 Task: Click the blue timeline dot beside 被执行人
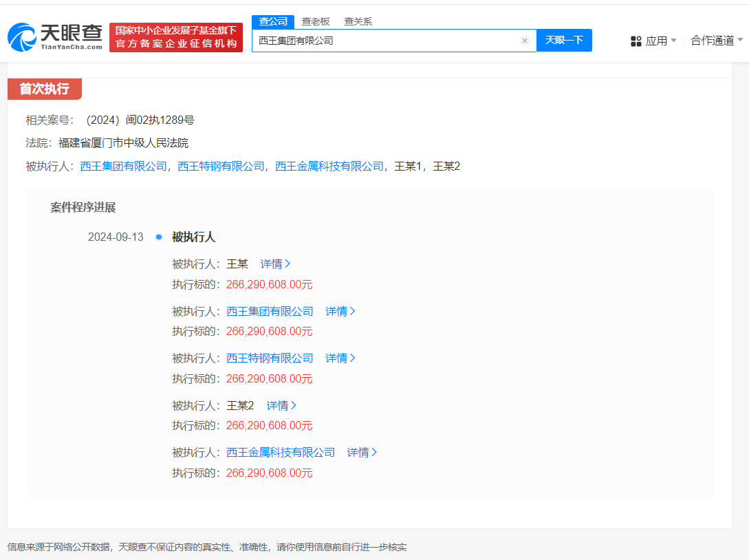[x=159, y=237]
